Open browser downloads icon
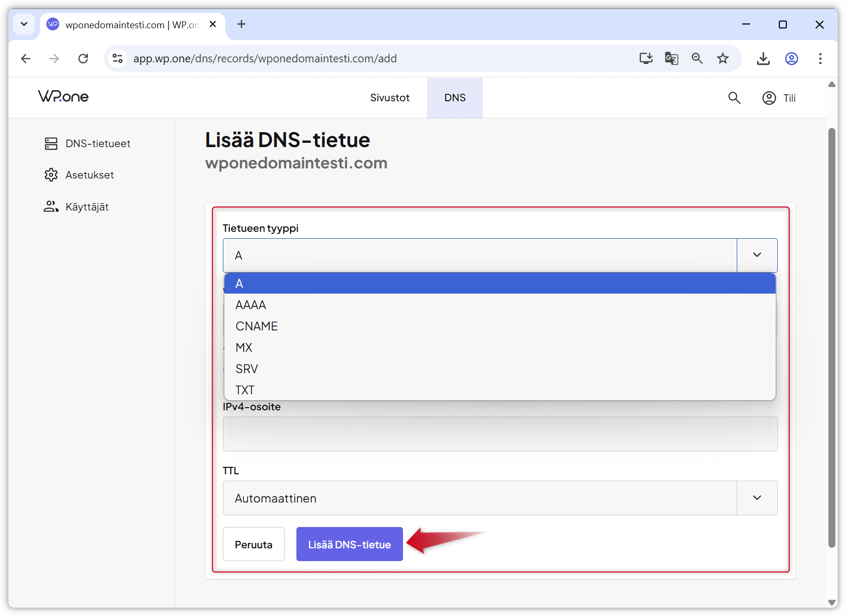 [763, 59]
